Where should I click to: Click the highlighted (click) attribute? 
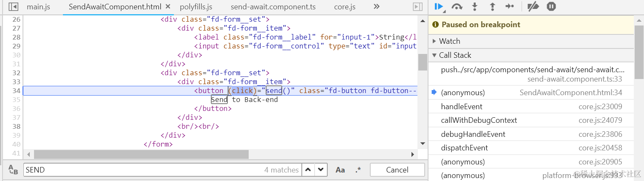[x=243, y=90]
